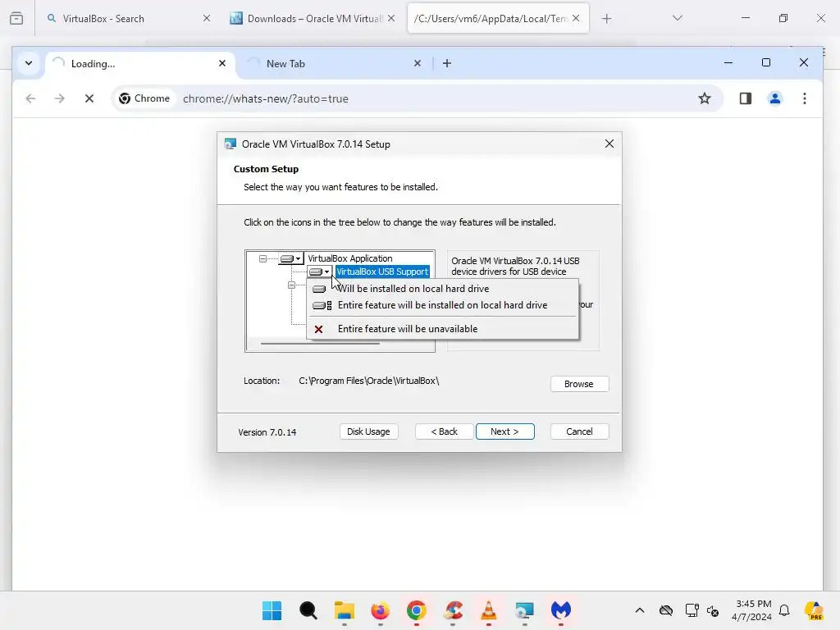Viewport: 840px width, 630px height.
Task: Click the Chrome address bar URL
Action: [266, 98]
